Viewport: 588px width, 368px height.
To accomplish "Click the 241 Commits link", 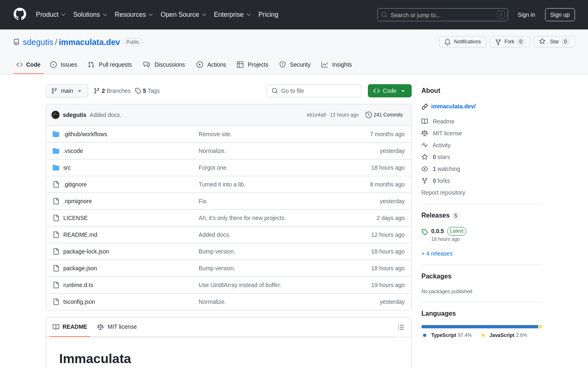I will 384,115.
